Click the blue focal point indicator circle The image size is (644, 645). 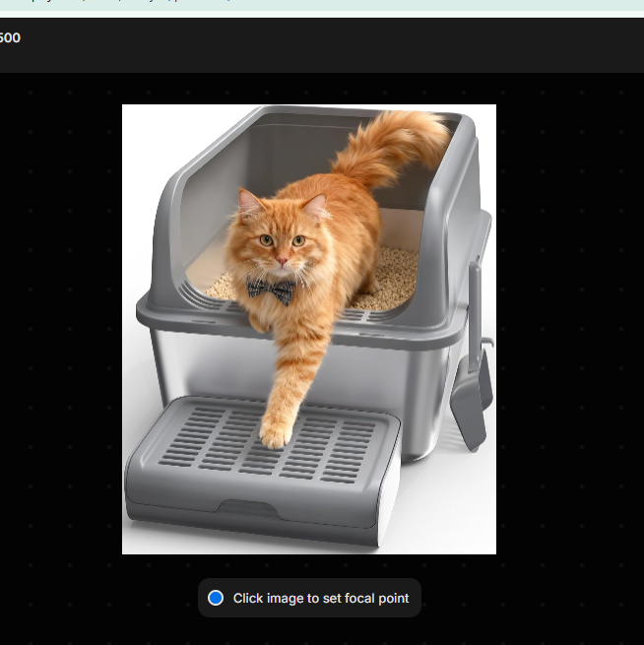point(216,598)
